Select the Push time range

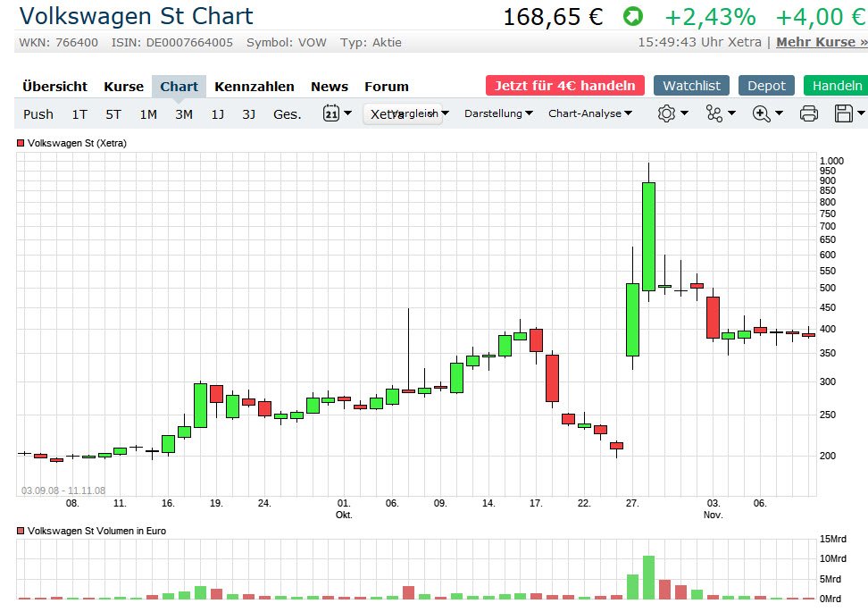pos(38,114)
